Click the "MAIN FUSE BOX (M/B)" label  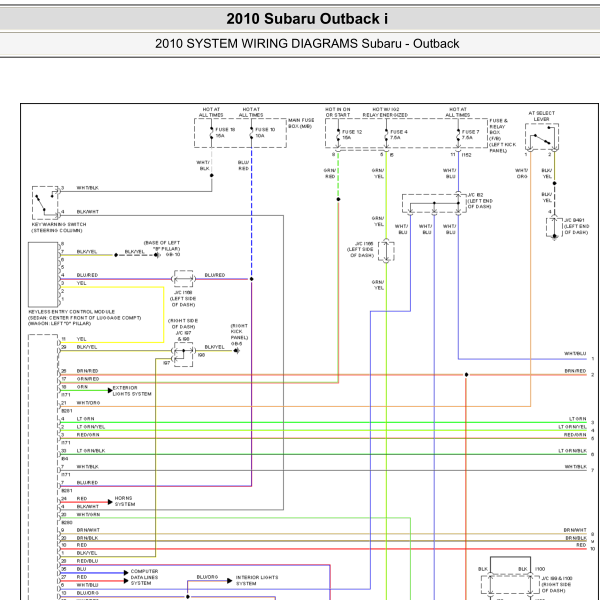click(301, 123)
